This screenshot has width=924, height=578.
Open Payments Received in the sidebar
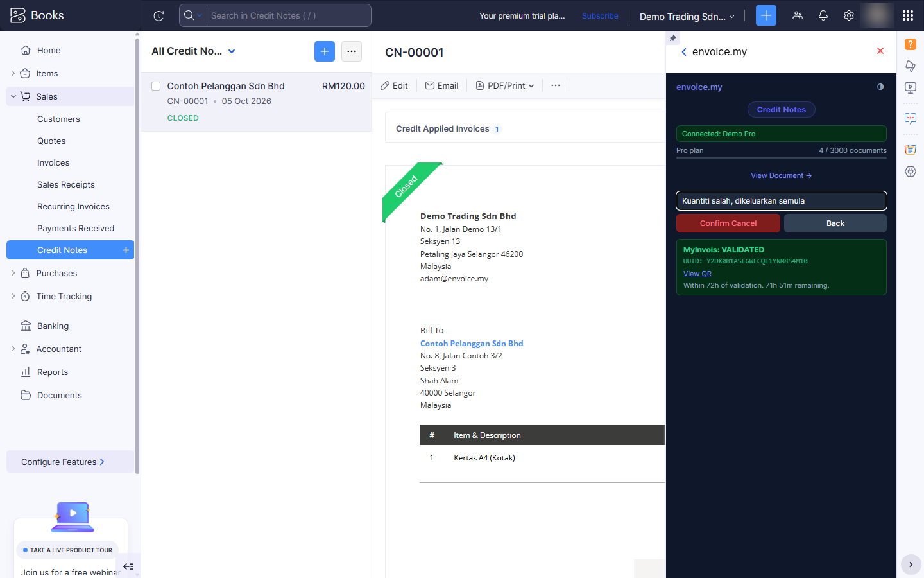click(76, 228)
